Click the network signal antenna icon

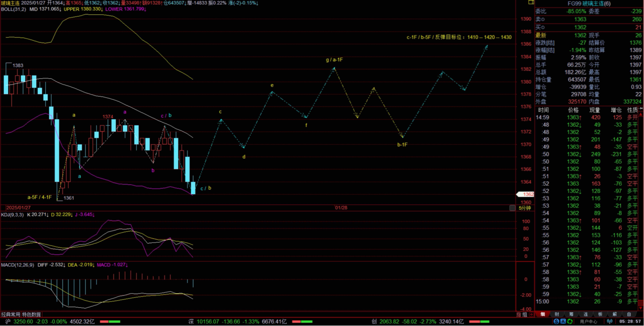(610, 321)
